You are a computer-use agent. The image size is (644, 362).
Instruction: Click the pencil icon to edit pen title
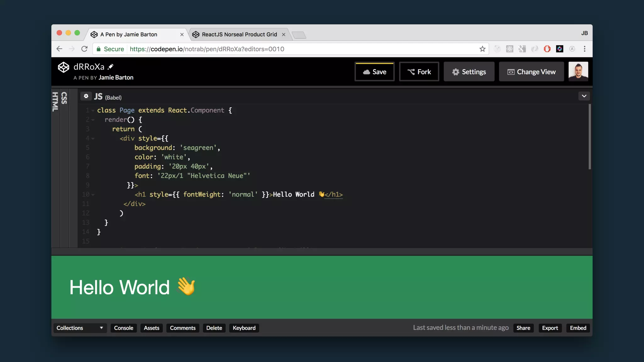110,67
